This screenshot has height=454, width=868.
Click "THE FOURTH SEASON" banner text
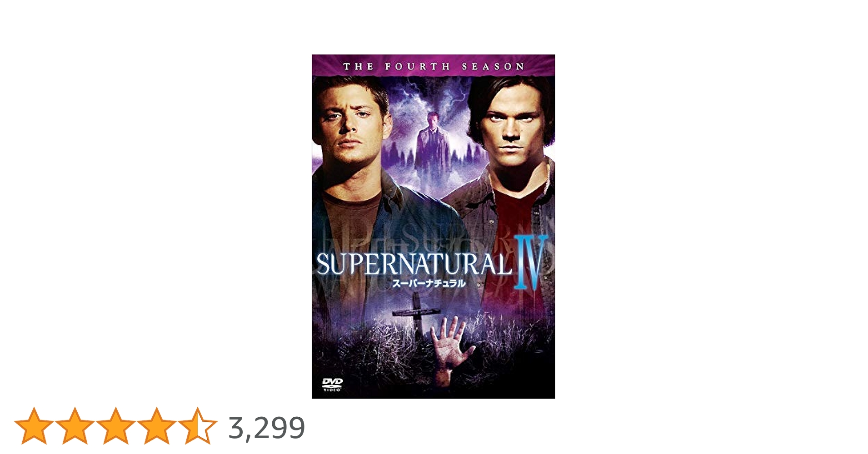(x=434, y=67)
